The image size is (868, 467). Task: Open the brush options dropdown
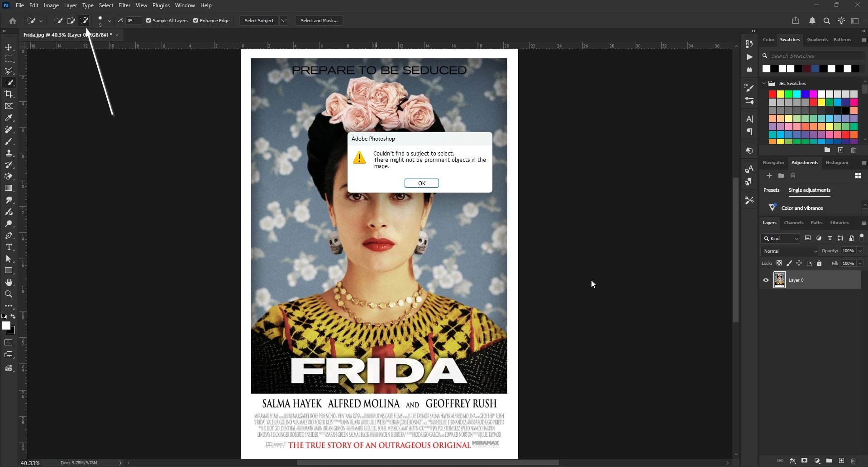109,21
